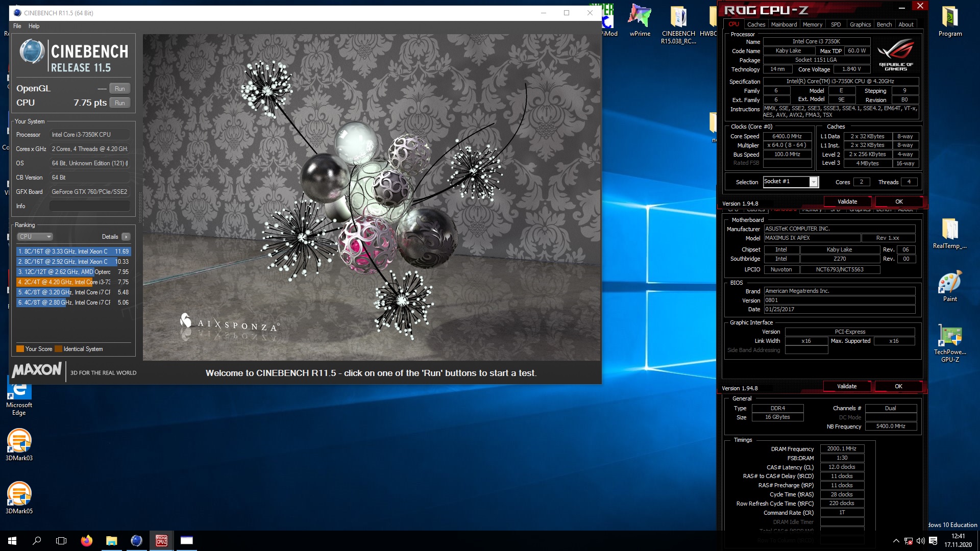Screen dimensions: 980x551
Task: Open network status tray icon
Action: (908, 541)
